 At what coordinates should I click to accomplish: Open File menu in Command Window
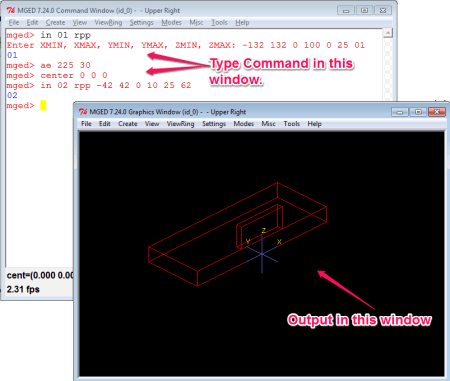coord(14,22)
